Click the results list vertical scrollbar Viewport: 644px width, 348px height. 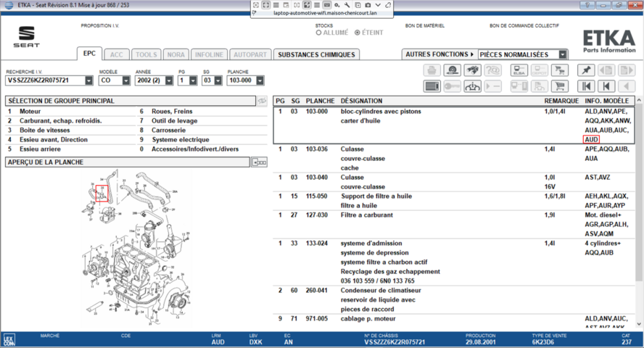(x=639, y=193)
